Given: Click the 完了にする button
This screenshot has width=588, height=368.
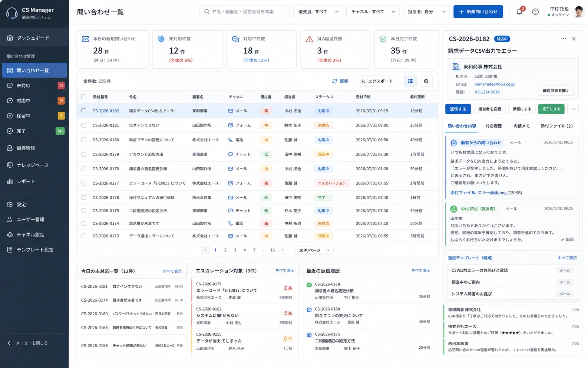Looking at the screenshot, I should click(551, 109).
